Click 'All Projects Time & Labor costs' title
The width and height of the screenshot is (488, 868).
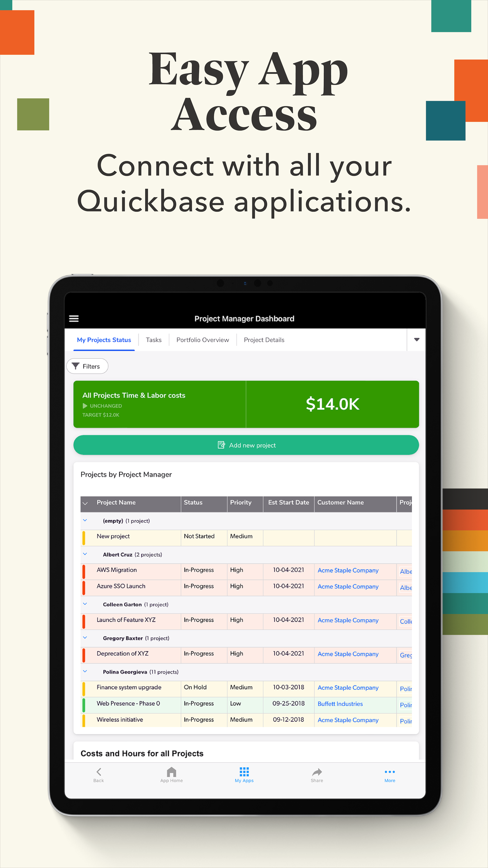(134, 395)
